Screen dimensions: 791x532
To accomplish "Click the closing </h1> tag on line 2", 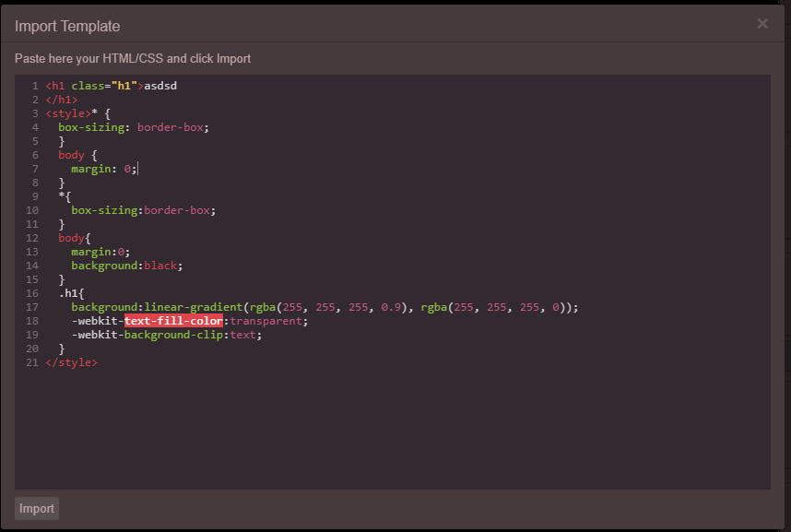I will (x=62, y=100).
